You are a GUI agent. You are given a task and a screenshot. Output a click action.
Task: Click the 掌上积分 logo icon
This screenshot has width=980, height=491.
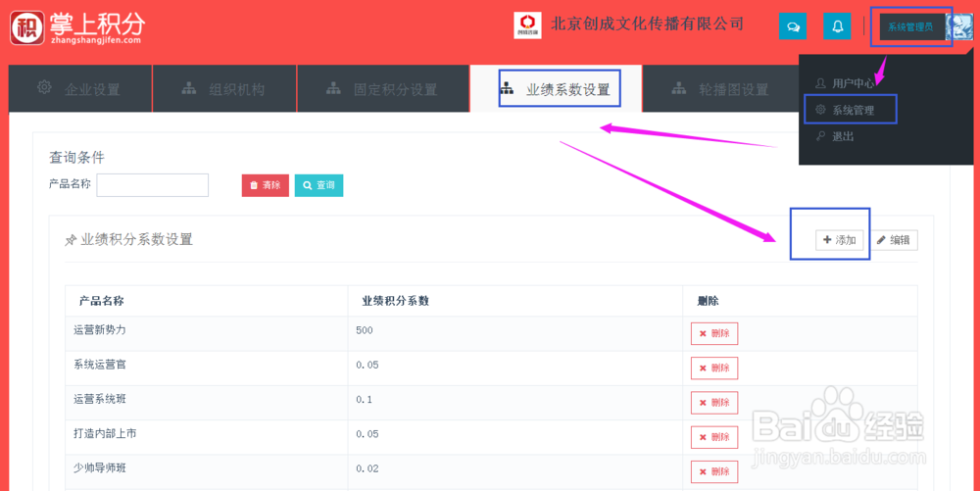(26, 28)
